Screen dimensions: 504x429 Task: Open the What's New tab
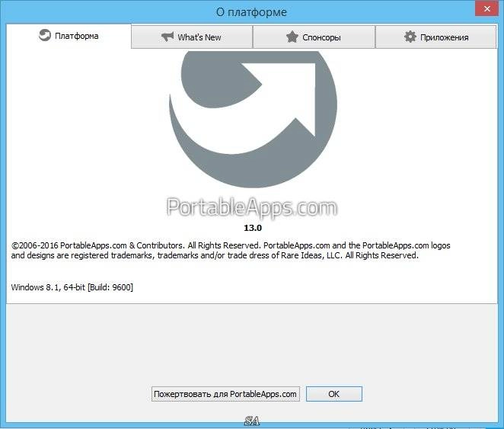pos(192,37)
